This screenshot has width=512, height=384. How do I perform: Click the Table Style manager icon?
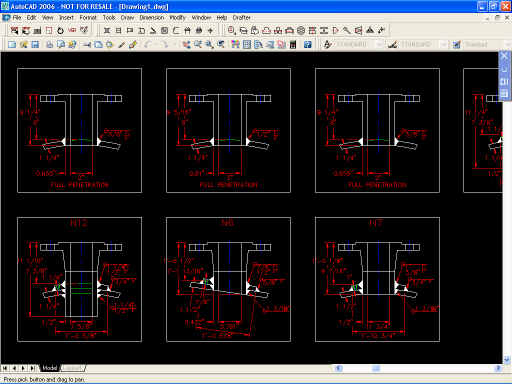tap(457, 44)
